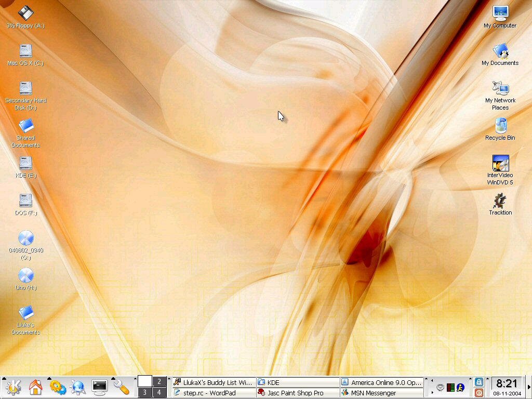
Task: Switch to the KDE taskbar button
Action: pos(298,382)
